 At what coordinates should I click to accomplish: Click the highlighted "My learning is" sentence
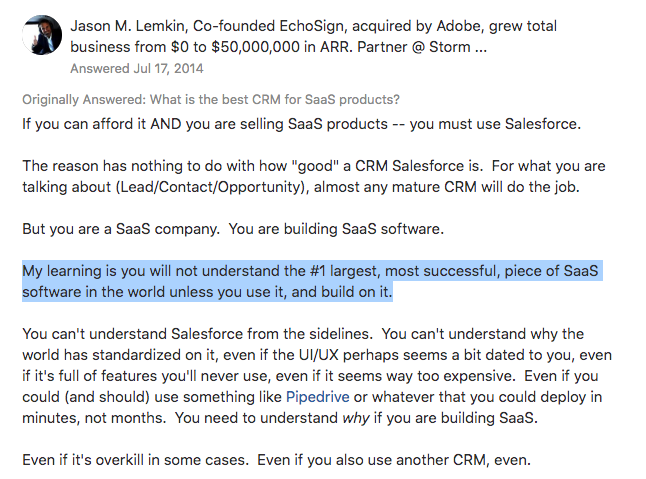312,281
